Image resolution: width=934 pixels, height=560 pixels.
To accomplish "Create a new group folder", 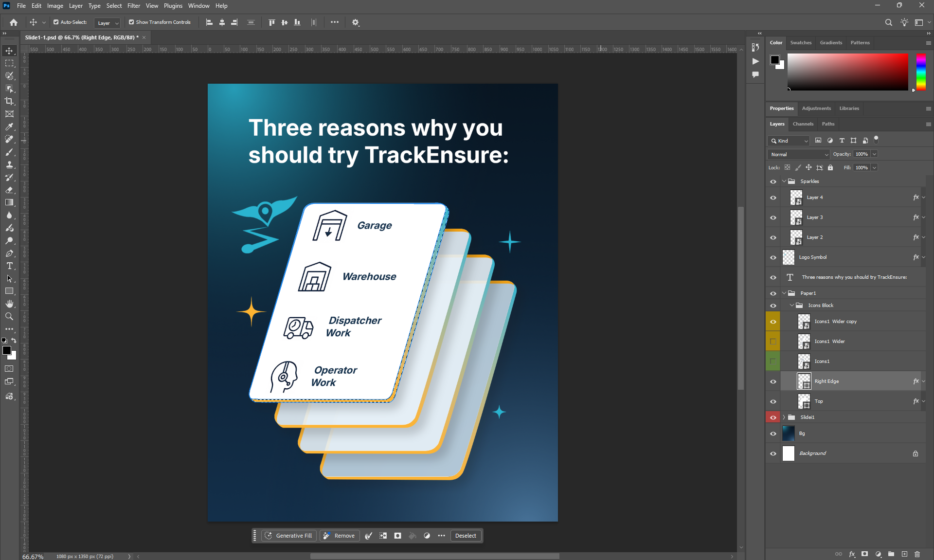I will click(891, 554).
